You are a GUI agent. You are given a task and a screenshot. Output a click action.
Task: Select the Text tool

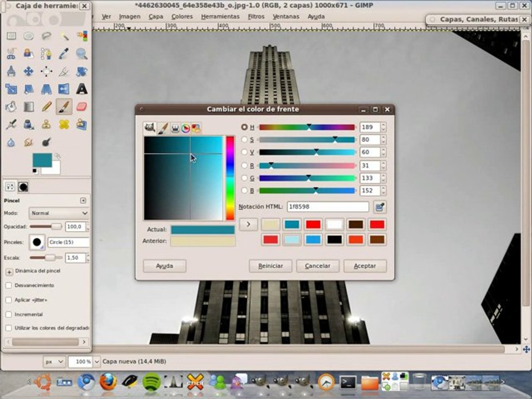(x=82, y=89)
